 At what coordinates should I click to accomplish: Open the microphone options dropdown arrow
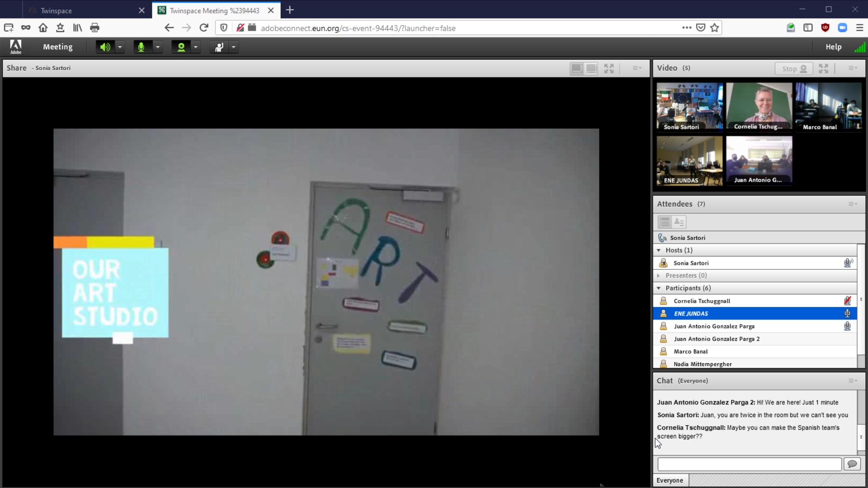click(x=158, y=47)
